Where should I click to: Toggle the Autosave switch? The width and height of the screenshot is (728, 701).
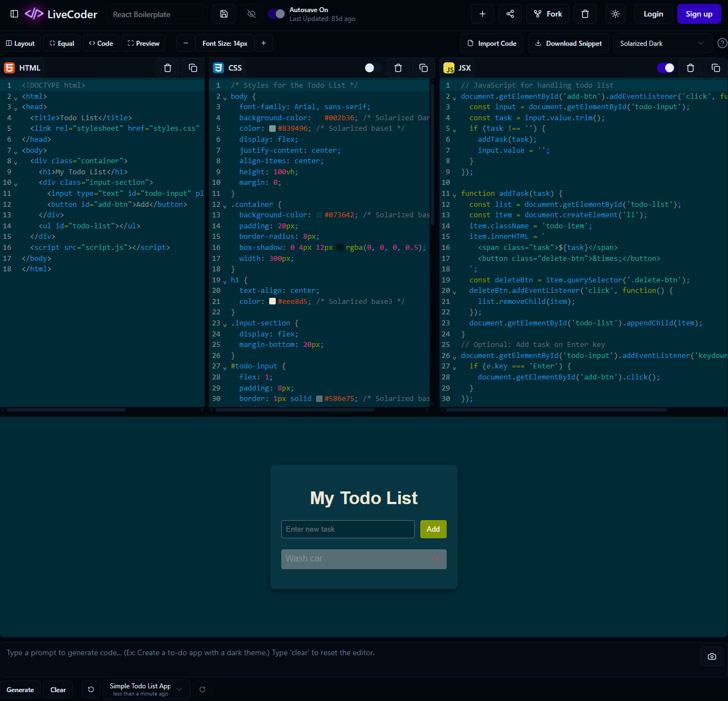276,14
